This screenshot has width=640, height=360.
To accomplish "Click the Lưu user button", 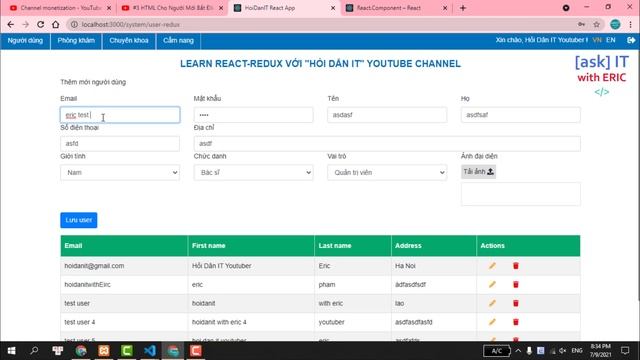I will click(79, 220).
